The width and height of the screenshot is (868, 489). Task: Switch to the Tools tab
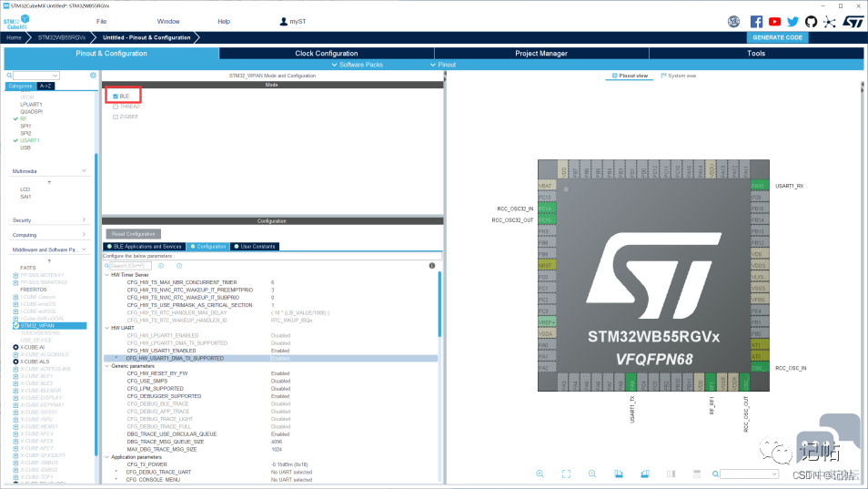pyautogui.click(x=756, y=53)
